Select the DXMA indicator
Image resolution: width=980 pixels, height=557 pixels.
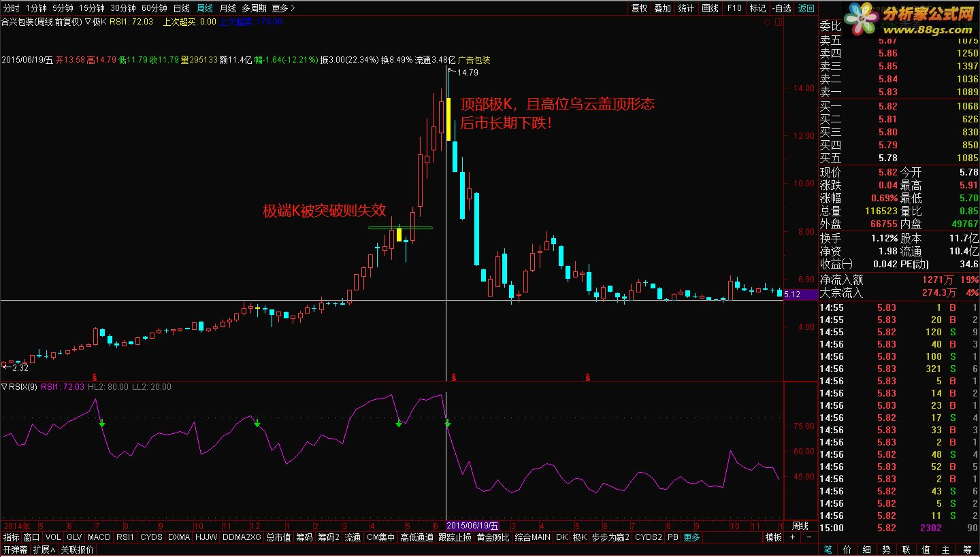point(179,537)
